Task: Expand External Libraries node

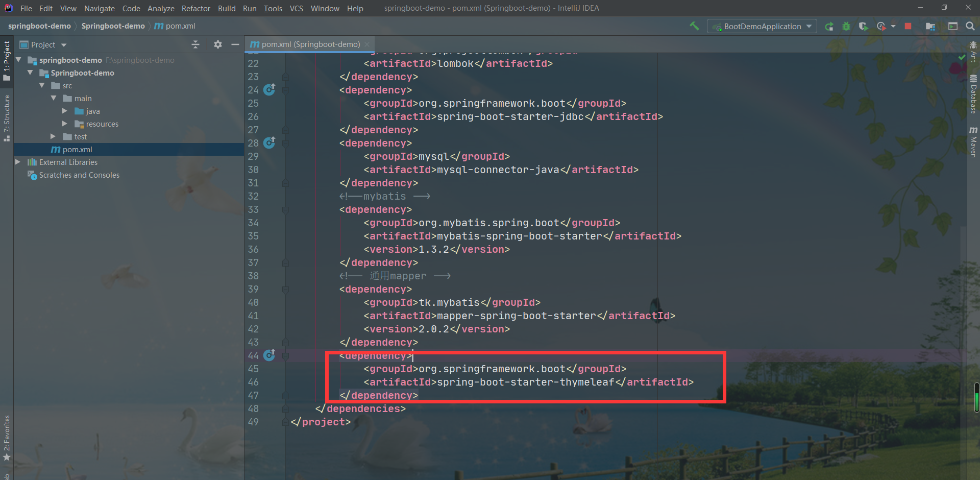Action: pyautogui.click(x=18, y=162)
